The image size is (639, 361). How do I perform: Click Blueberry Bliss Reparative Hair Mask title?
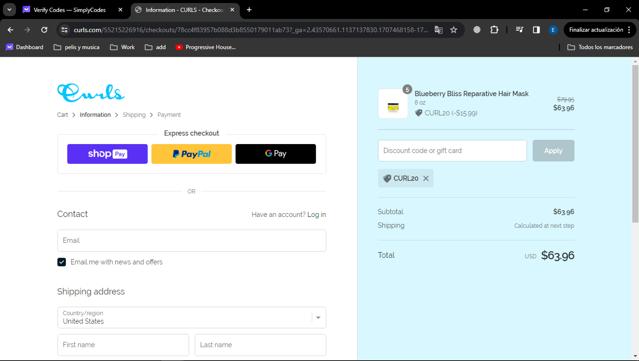click(472, 94)
